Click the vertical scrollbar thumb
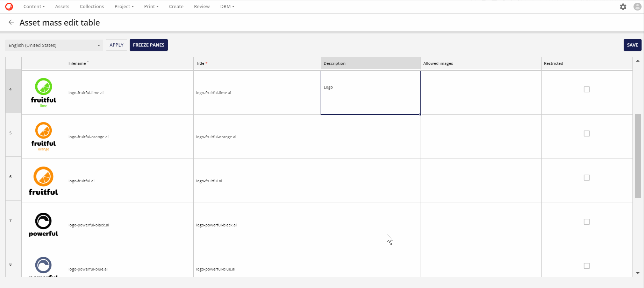 click(638, 156)
